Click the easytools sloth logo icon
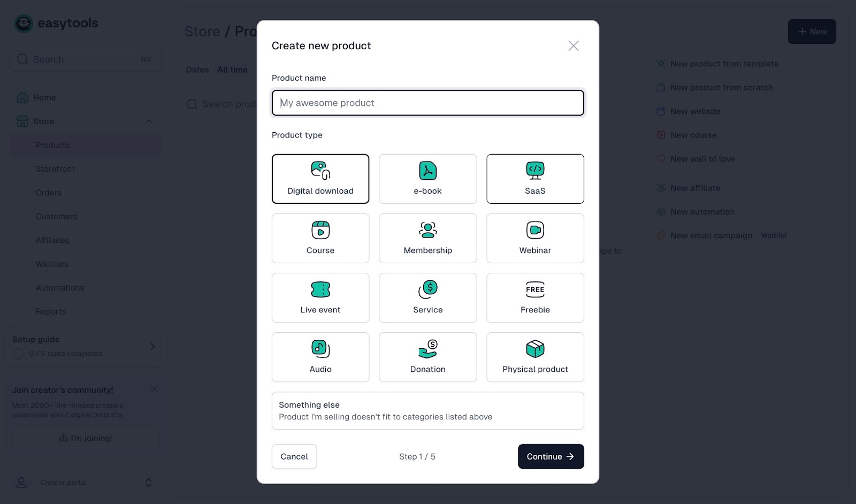 pos(24,24)
